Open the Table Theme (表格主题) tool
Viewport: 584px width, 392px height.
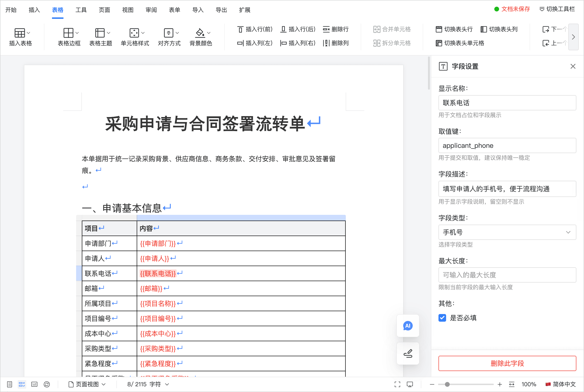tap(100, 37)
